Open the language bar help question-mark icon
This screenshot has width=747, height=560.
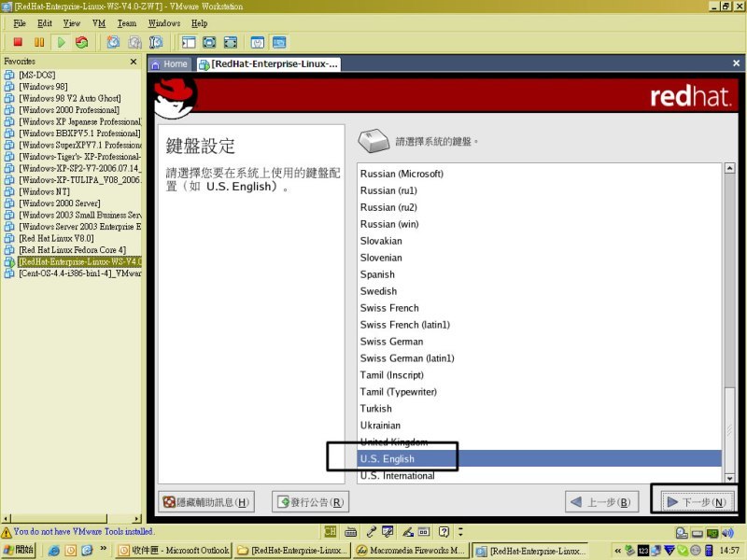(444, 531)
